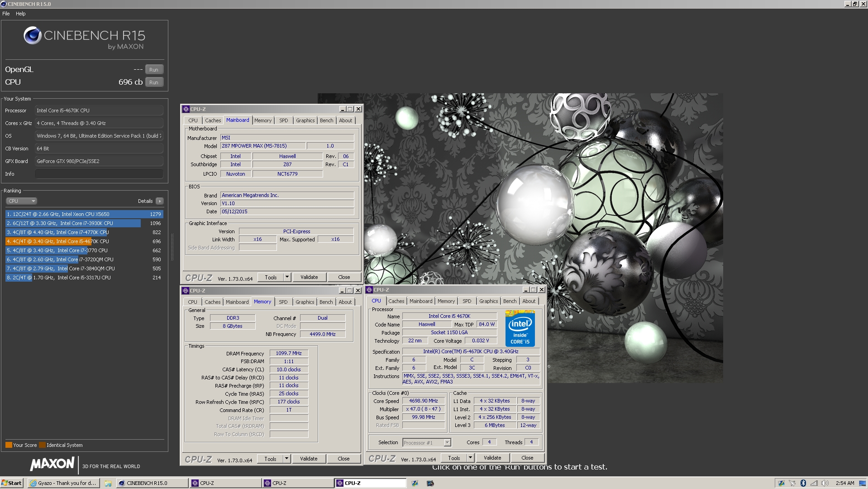Click the DRAM Frequency 1099.7 MHz value
Viewport: 868px width, 489px height.
click(289, 353)
